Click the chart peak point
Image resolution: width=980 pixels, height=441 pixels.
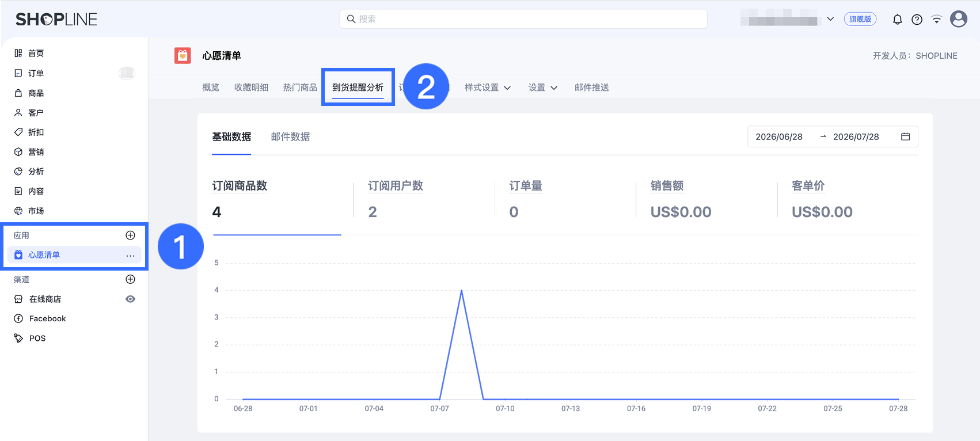[461, 291]
